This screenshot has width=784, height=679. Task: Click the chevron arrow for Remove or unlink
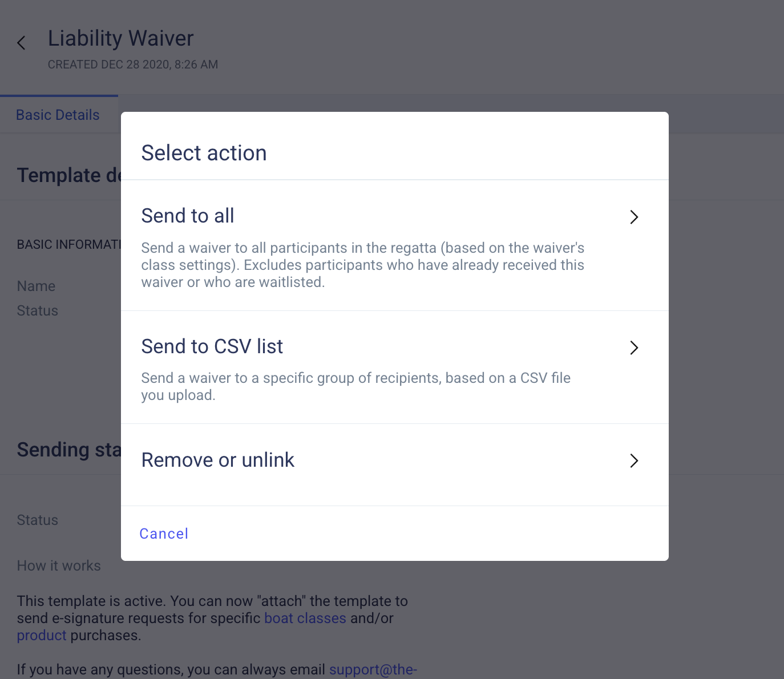coord(633,460)
